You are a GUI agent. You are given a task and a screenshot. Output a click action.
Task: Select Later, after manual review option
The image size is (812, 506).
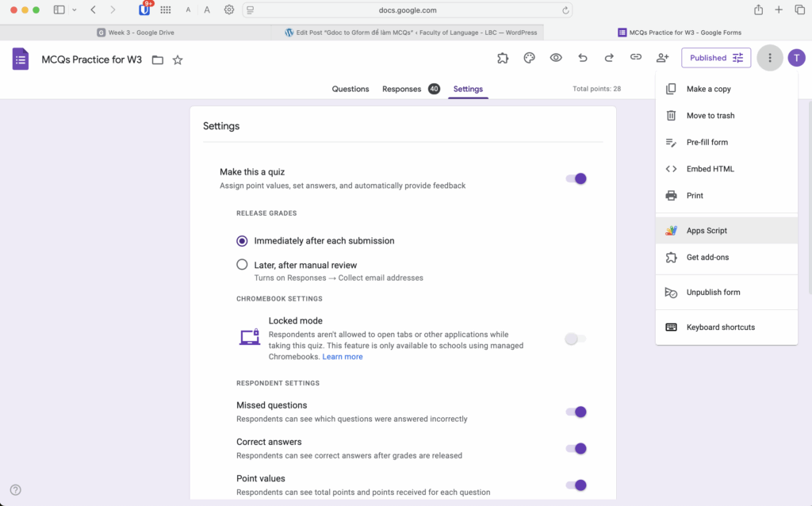242,265
